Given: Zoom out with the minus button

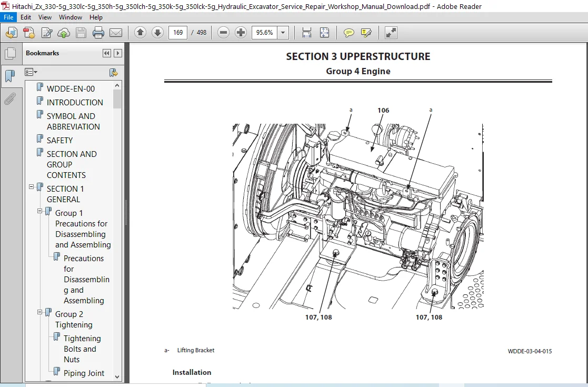Looking at the screenshot, I should click(223, 33).
